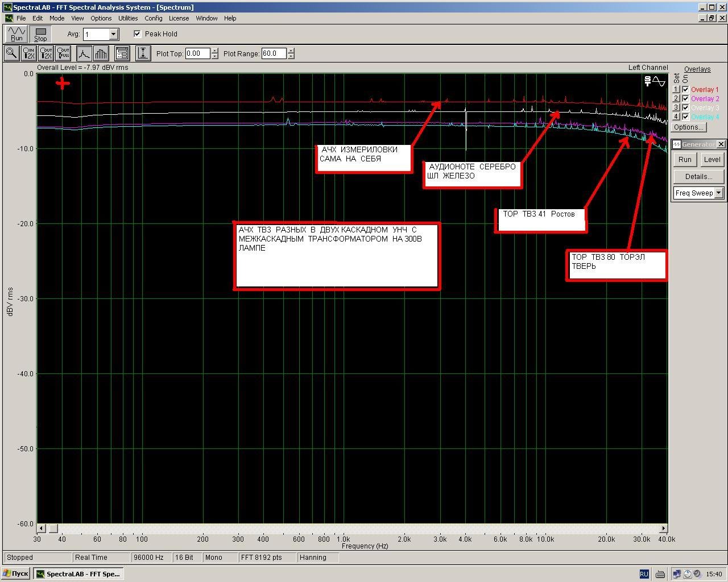Open the Avg count dropdown

(x=113, y=34)
